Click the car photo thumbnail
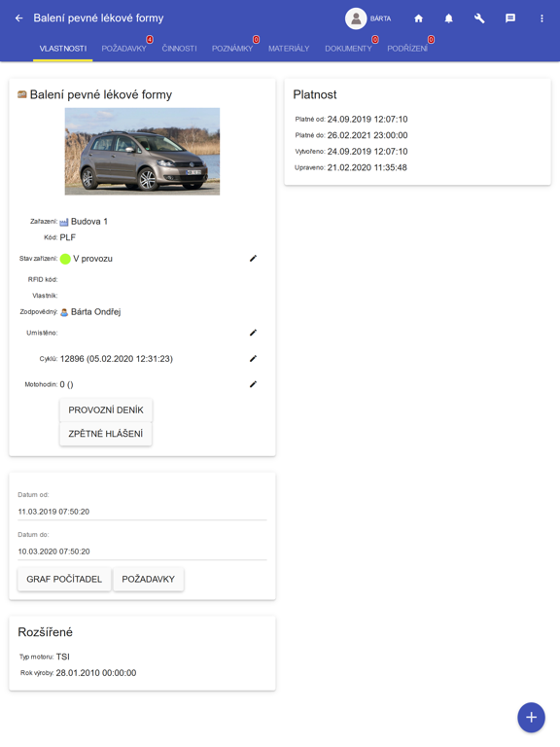This screenshot has width=560, height=747. (x=142, y=152)
